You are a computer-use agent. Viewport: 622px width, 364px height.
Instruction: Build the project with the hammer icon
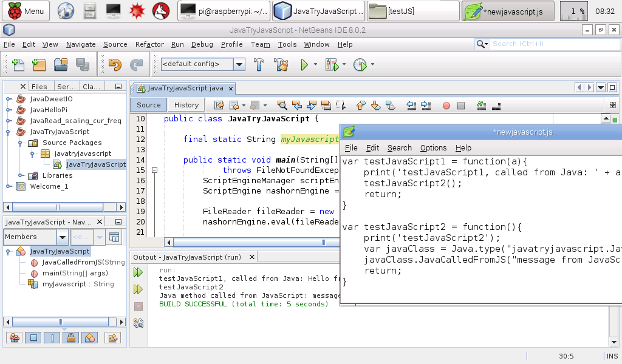[x=259, y=64]
